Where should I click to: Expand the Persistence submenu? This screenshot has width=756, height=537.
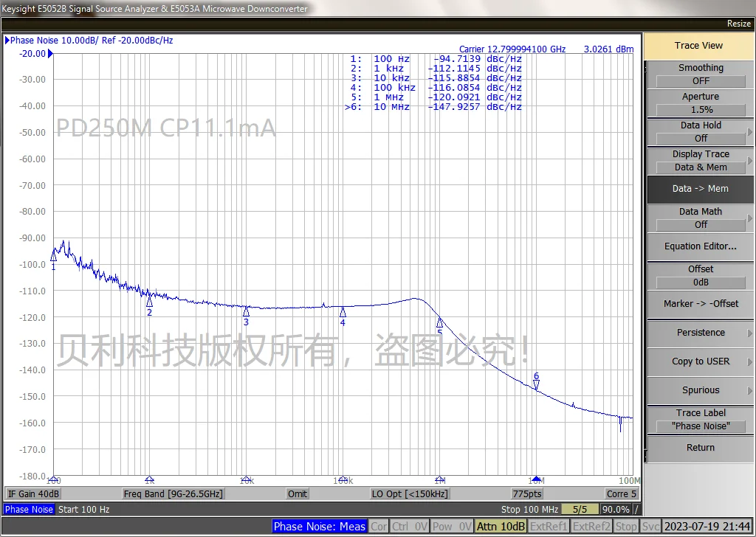700,333
